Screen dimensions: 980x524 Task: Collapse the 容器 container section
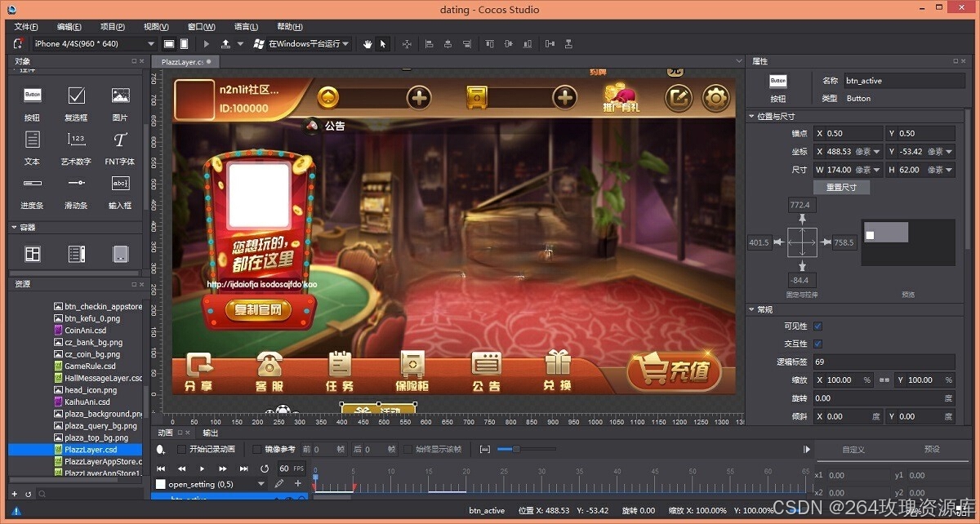14,228
